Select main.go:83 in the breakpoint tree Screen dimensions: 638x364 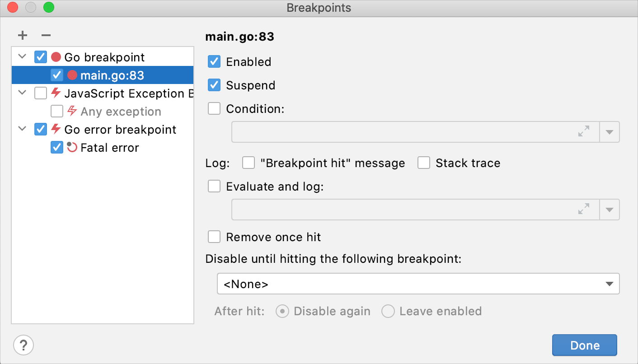click(111, 75)
